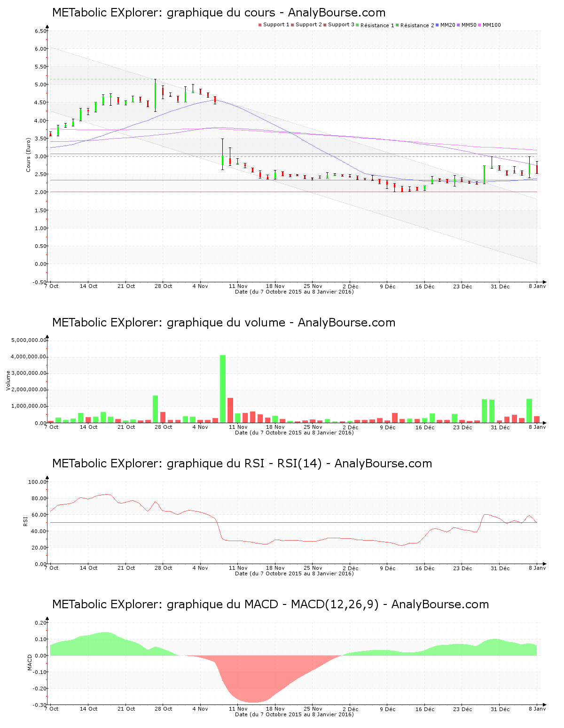Click the '7 Oct' label under price chart

(x=52, y=286)
